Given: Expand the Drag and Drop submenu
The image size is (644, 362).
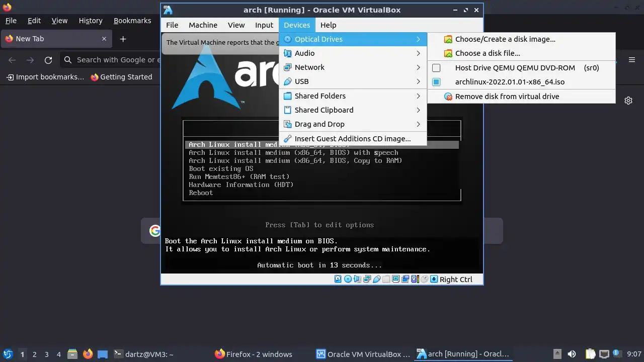Looking at the screenshot, I should click(x=353, y=124).
